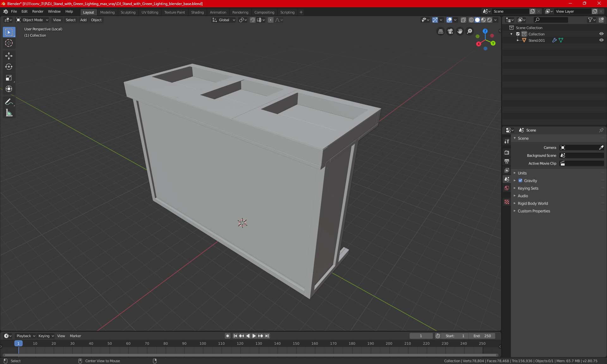Click the Camera eyedropper icon
607x364 pixels.
(601, 148)
